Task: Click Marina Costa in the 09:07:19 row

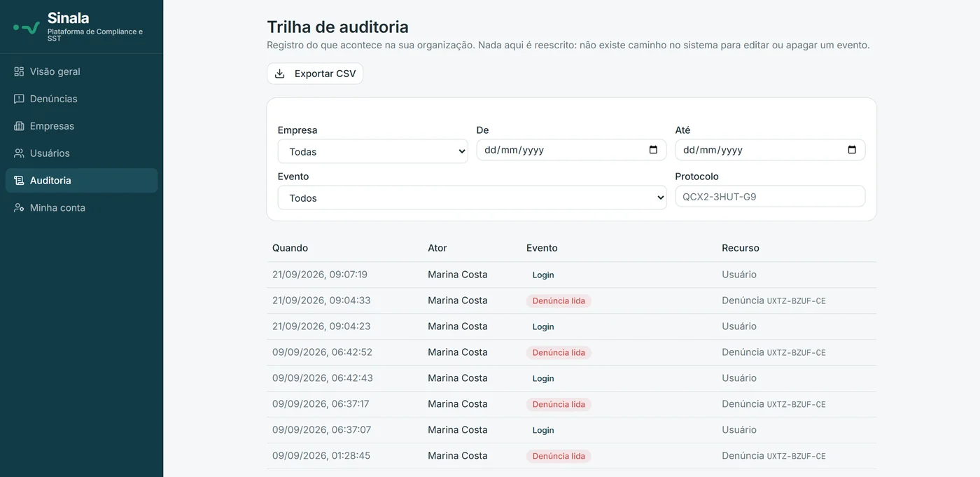Action: (x=458, y=275)
